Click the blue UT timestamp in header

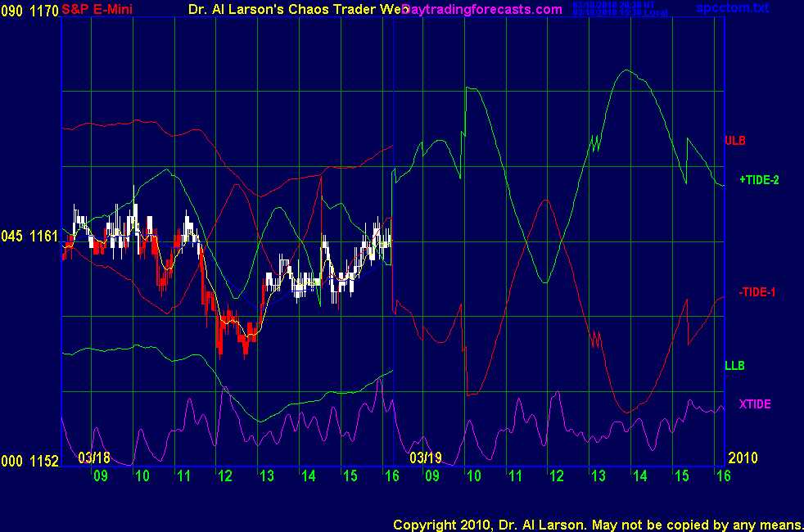click(620, 6)
